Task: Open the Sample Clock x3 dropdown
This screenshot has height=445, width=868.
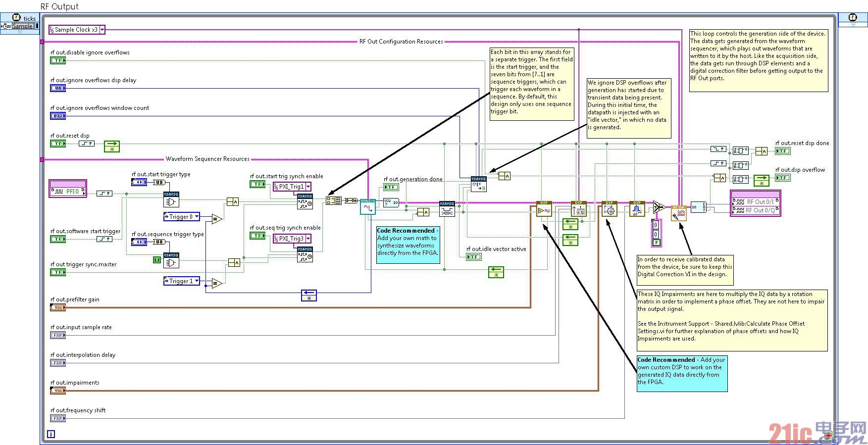Action: [102, 30]
